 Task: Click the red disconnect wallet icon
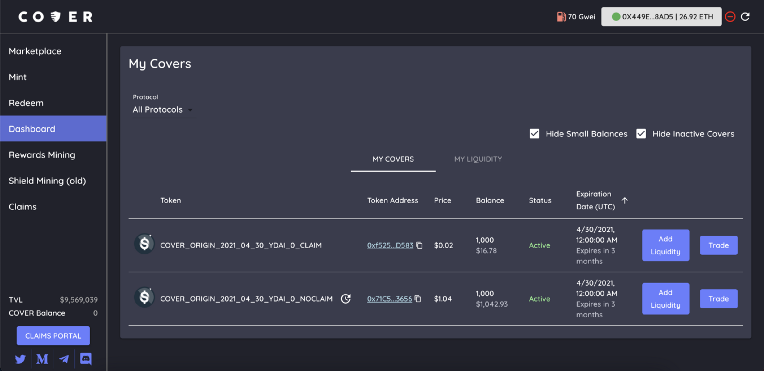(x=730, y=17)
